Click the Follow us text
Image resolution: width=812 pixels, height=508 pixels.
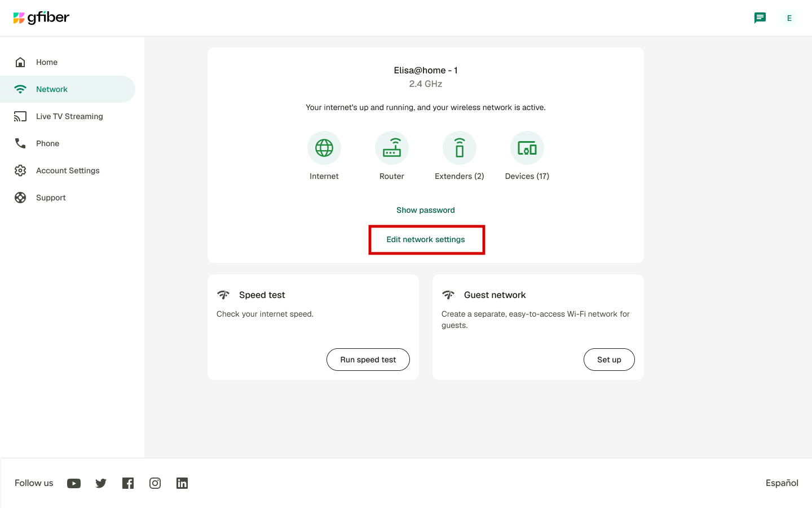pos(34,483)
